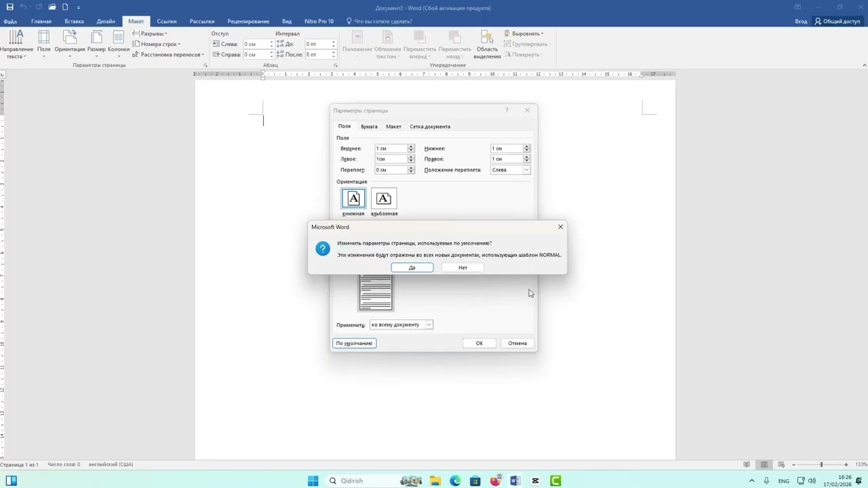Viewport: 868px width, 488px height.
Task: Open the Ссылки ribbon tab
Action: click(166, 21)
